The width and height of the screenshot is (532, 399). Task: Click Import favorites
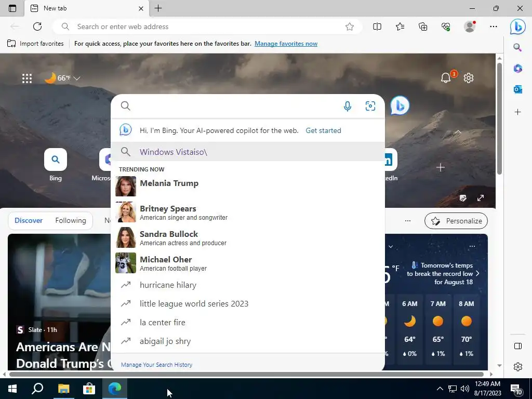[35, 44]
